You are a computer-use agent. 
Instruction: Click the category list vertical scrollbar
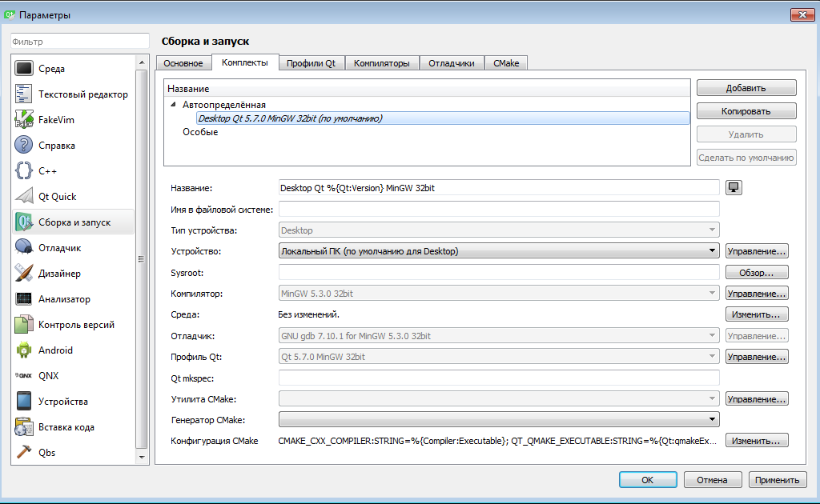142,258
